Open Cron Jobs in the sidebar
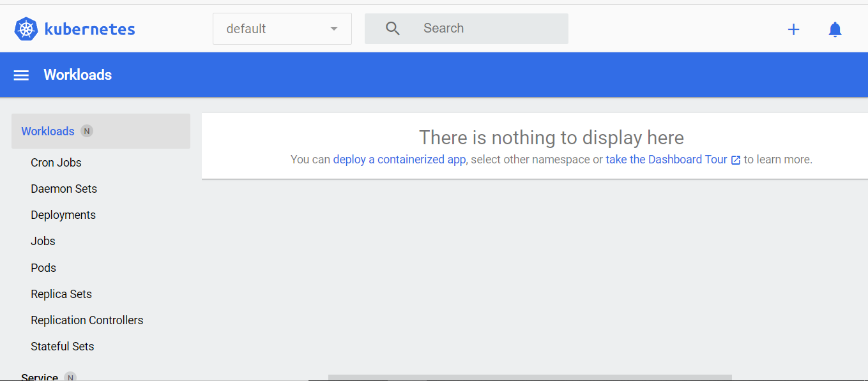 56,163
